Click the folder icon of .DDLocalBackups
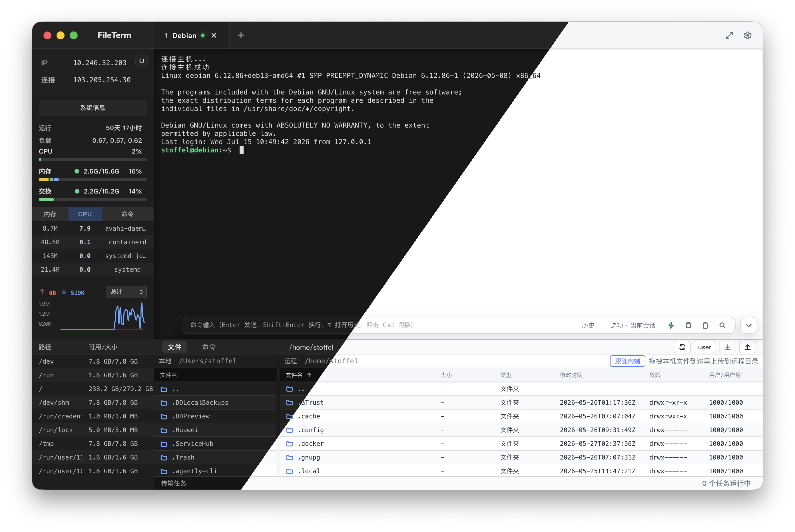The image size is (795, 532). pyautogui.click(x=164, y=403)
